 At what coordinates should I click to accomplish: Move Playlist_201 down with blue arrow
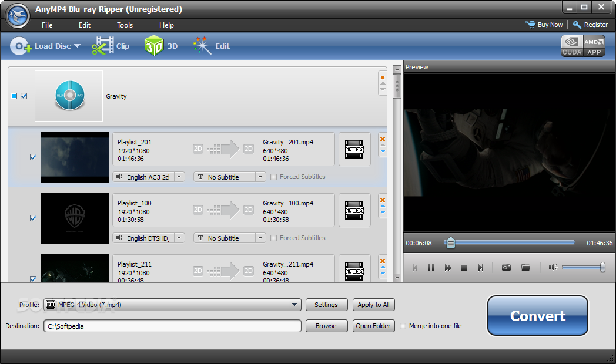coord(383,151)
